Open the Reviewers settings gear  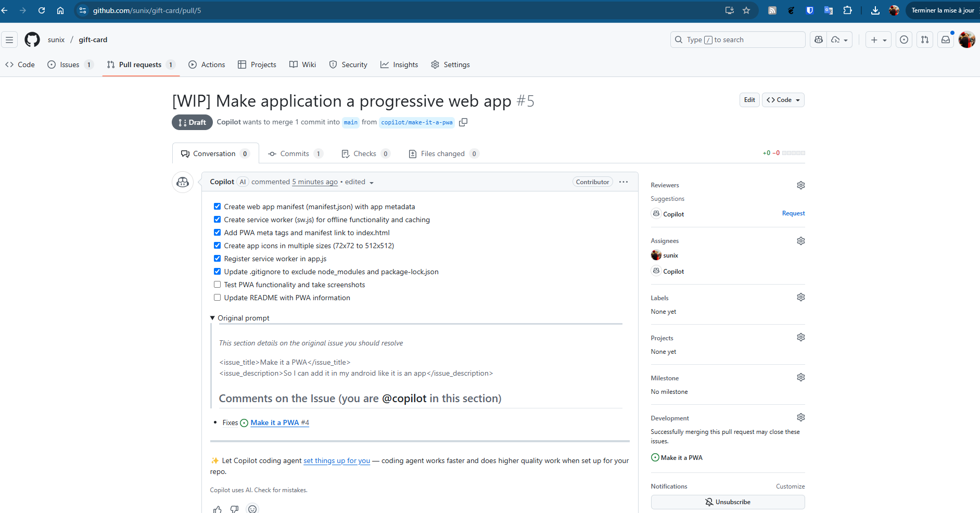pyautogui.click(x=800, y=185)
